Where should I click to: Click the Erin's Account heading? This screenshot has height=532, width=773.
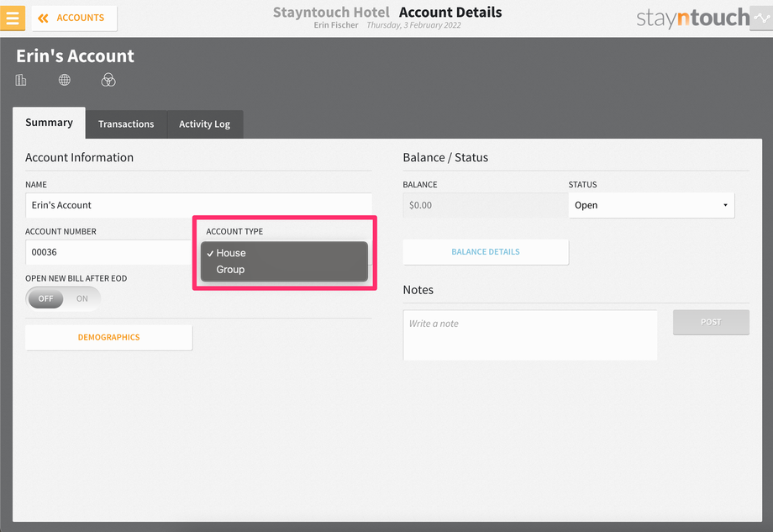coord(75,55)
